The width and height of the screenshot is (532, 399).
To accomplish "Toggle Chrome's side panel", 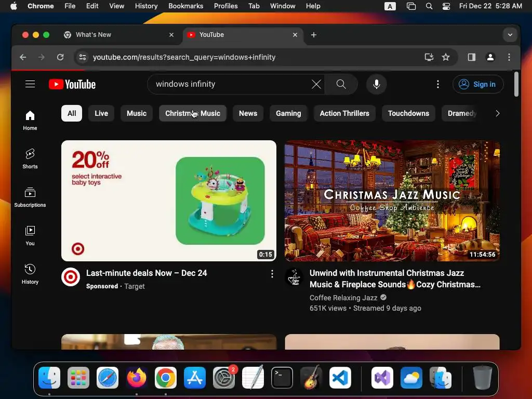I will [471, 57].
